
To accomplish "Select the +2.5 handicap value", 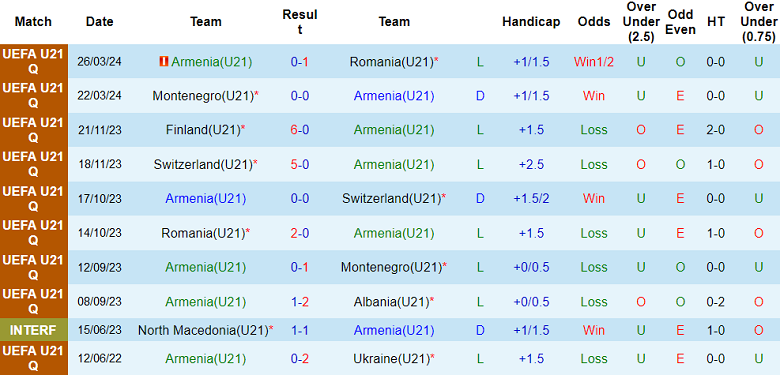I will click(x=531, y=165).
